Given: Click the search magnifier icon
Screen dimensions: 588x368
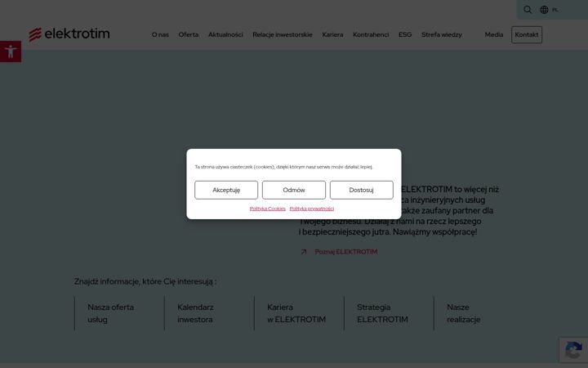Looking at the screenshot, I should pyautogui.click(x=528, y=10).
